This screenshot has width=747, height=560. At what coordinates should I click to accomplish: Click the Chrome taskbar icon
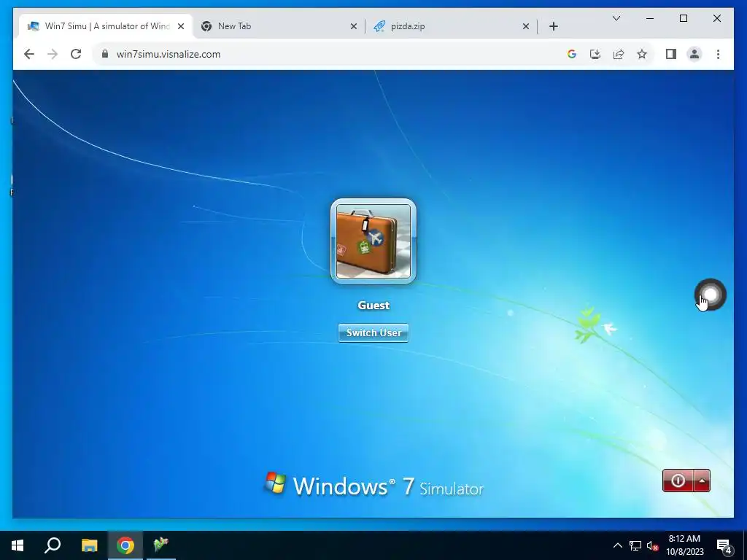tap(125, 545)
